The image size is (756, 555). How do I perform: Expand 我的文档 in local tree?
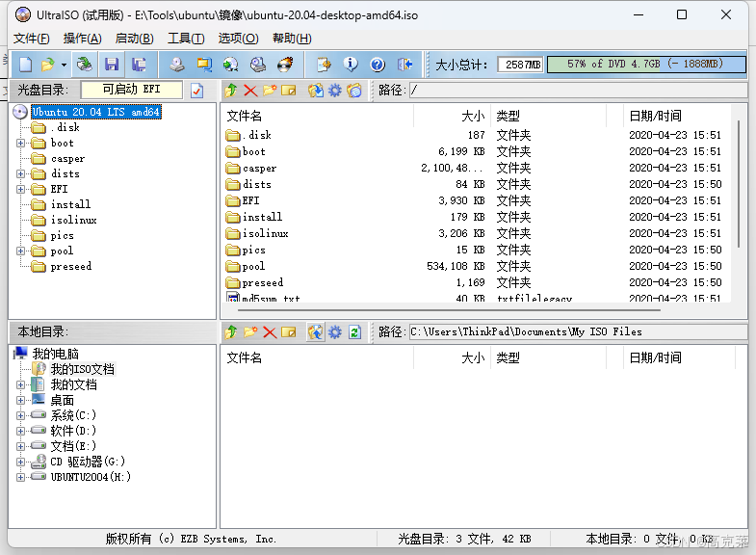tap(20, 384)
